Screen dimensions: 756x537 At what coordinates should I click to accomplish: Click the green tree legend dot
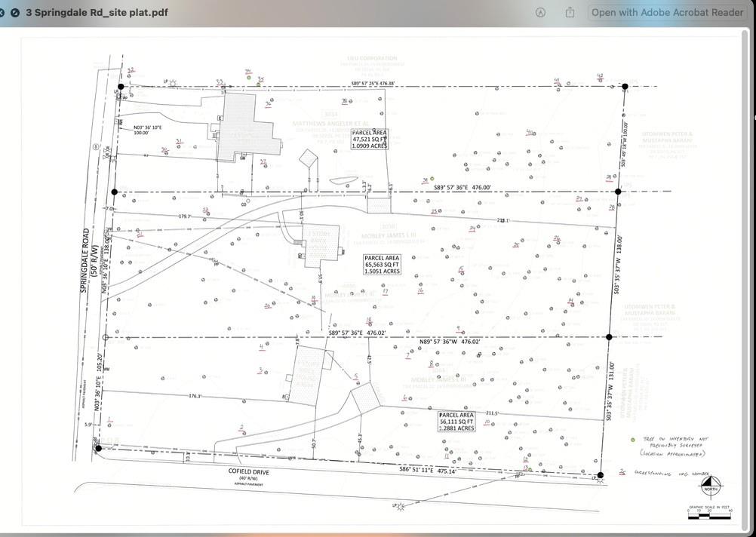tap(632, 440)
